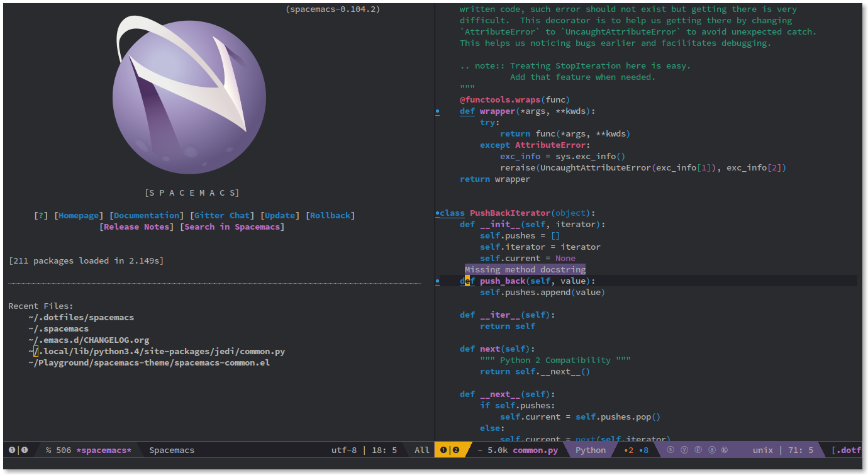
Task: Click the yasnippet minor-mode circle icon
Action: coord(683,449)
